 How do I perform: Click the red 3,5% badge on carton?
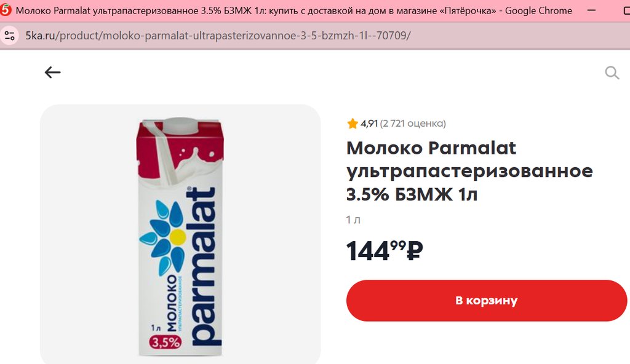(165, 342)
